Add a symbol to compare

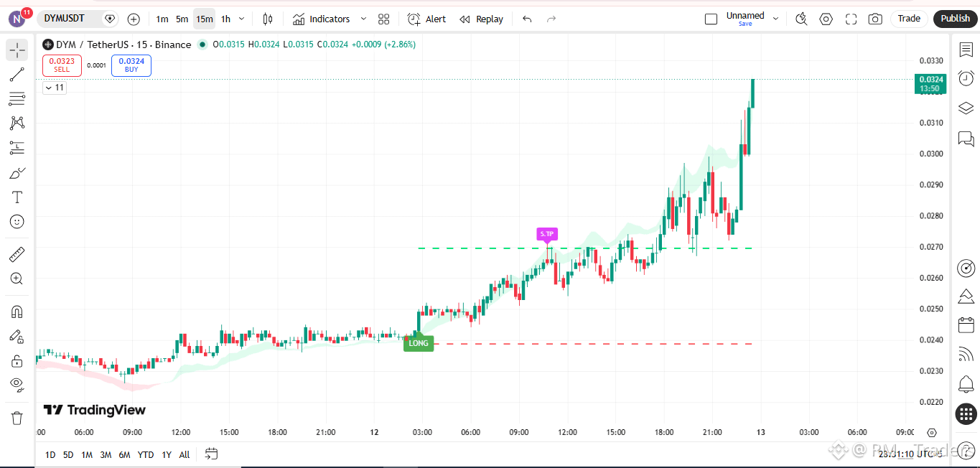(134, 19)
